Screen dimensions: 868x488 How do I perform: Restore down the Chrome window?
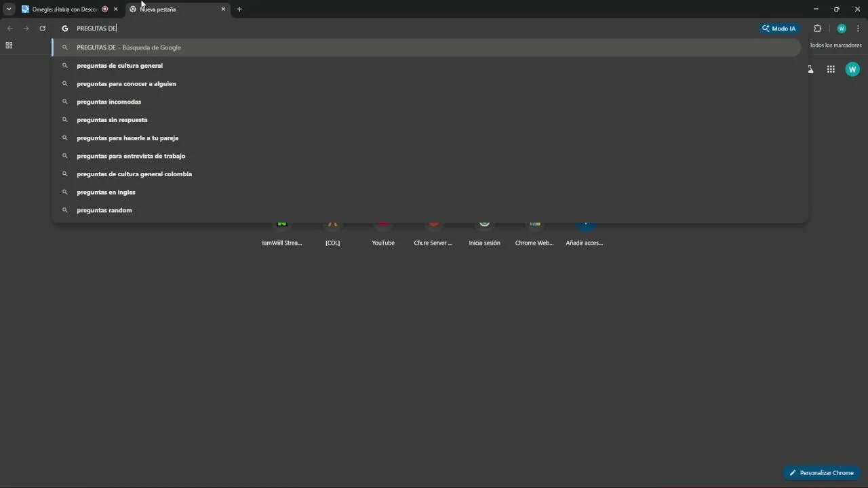[837, 9]
